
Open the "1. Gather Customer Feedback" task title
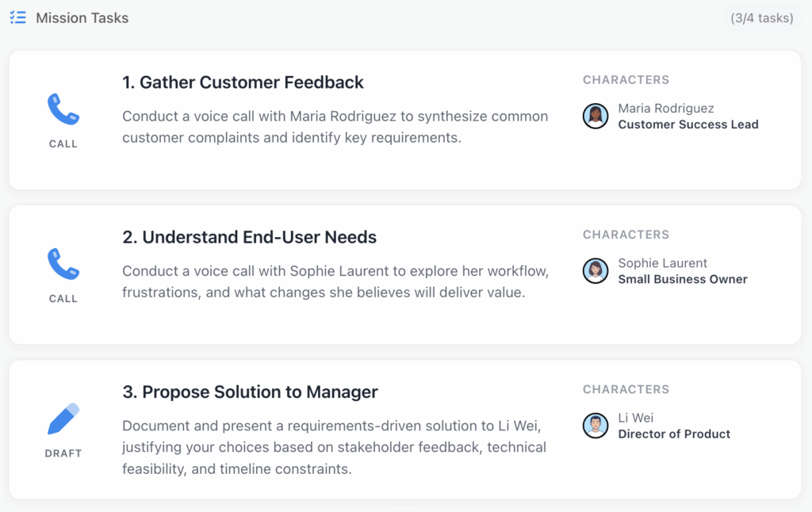pos(243,82)
